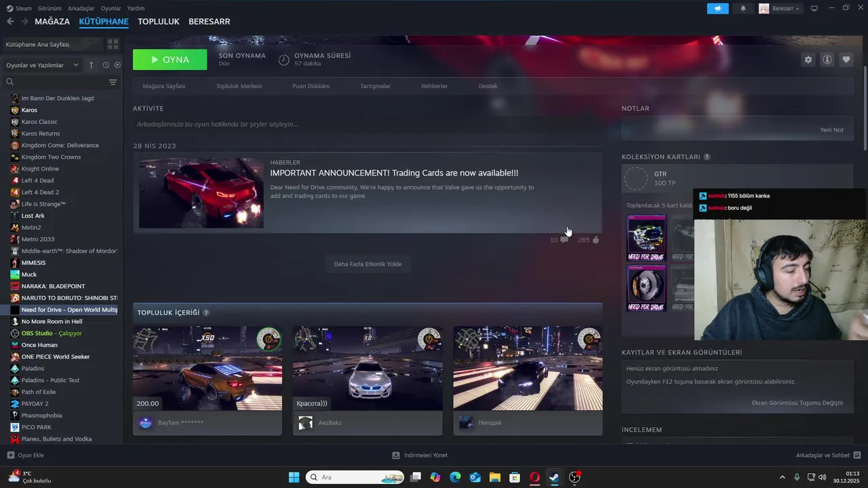Open Tartışmalar link
Image resolution: width=868 pixels, height=488 pixels.
(375, 86)
